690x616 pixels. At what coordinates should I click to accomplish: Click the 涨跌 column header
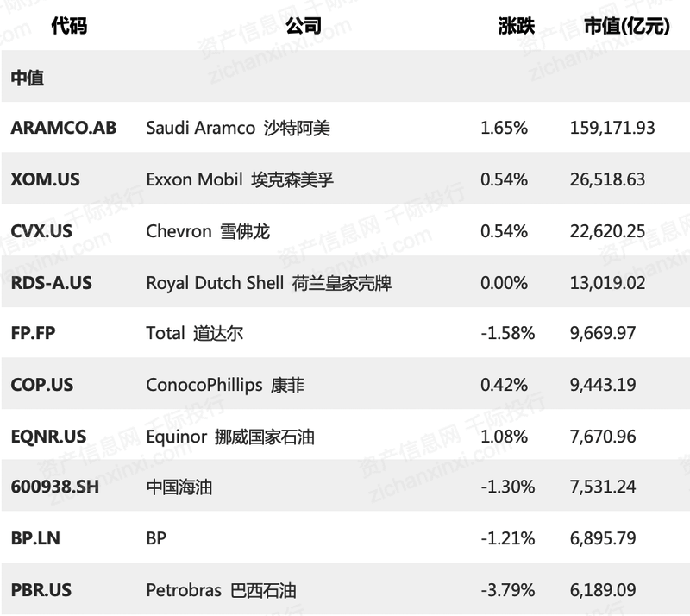pyautogui.click(x=516, y=26)
